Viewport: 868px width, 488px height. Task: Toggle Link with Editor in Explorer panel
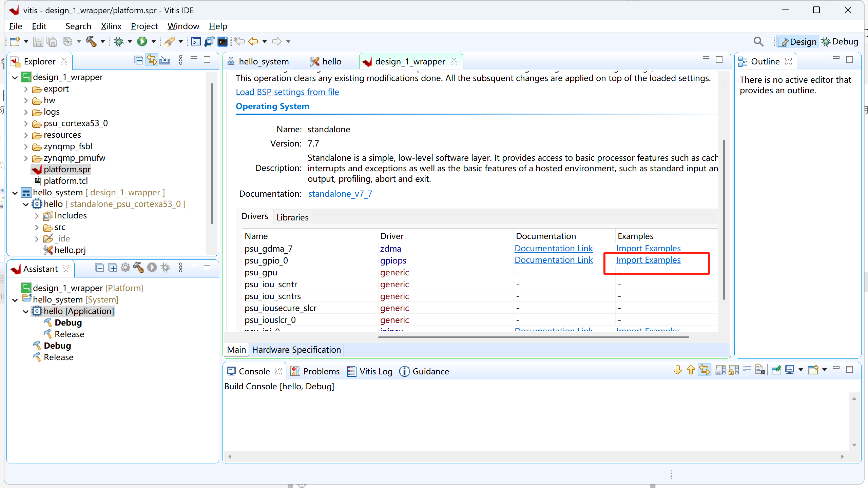[x=152, y=60]
